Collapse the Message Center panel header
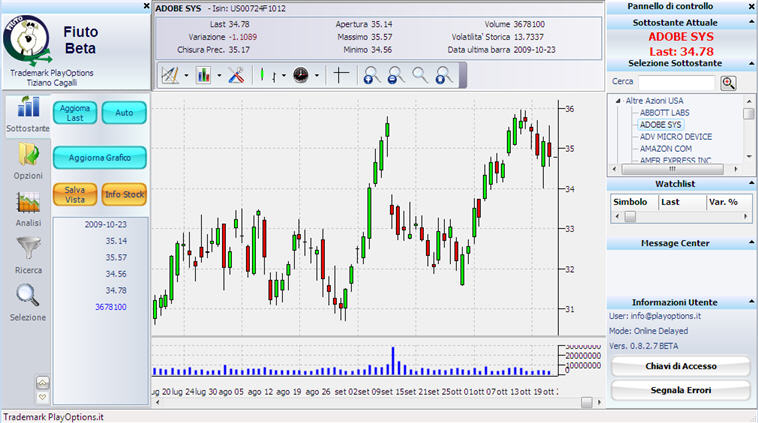The height and width of the screenshot is (423, 758). tap(751, 243)
